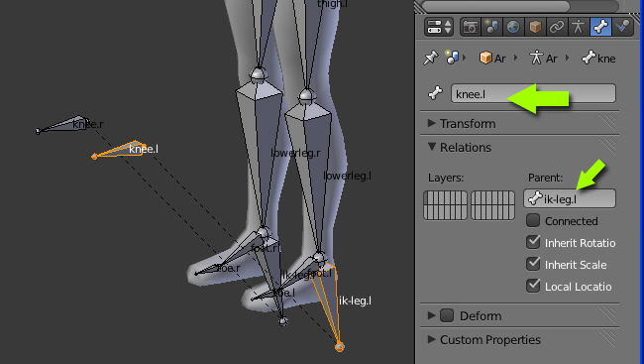Click the first bone layers grid
The height and width of the screenshot is (364, 644).
click(446, 205)
